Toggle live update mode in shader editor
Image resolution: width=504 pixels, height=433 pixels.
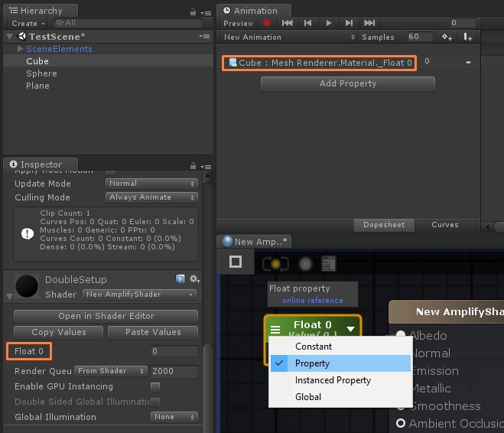click(275, 264)
